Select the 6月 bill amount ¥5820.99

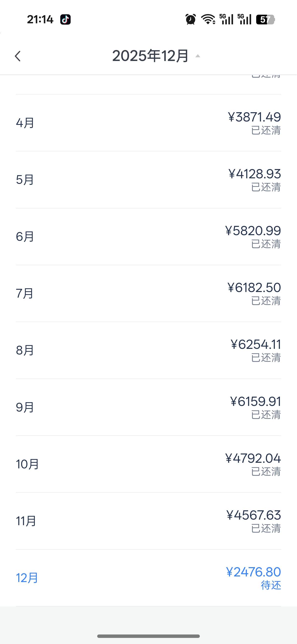pos(253,231)
